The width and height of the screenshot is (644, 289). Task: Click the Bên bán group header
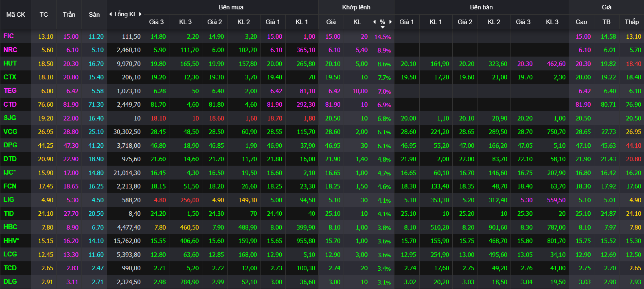[481, 7]
